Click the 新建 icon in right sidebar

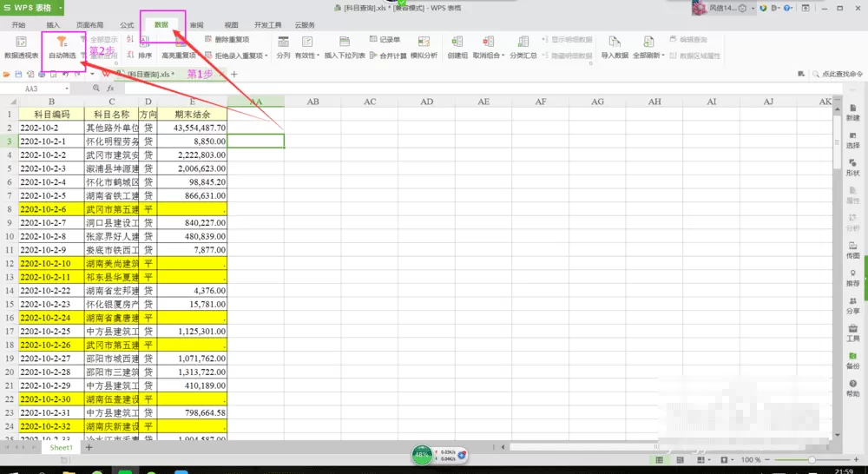[x=852, y=112]
